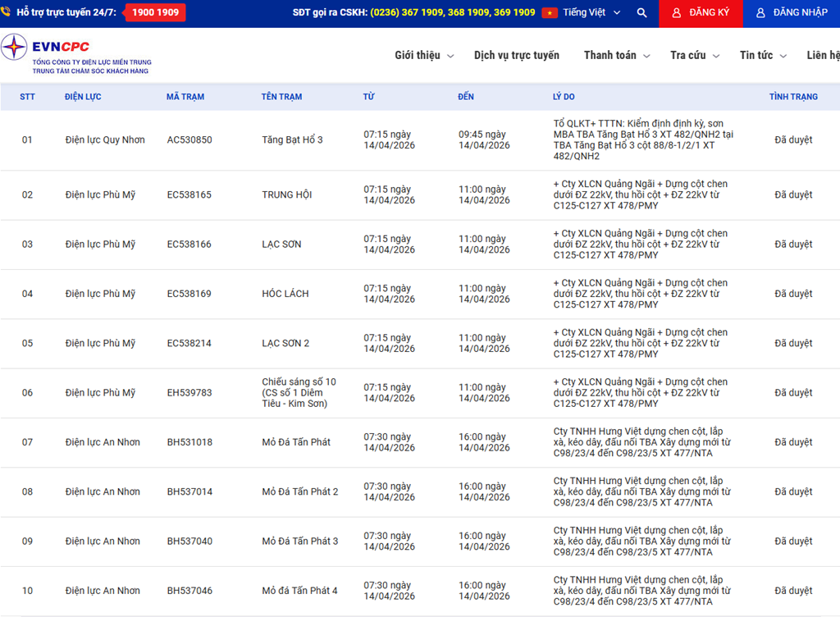This screenshot has width=840, height=617.
Task: Expand the Giới thiệu menu
Action: coord(424,56)
